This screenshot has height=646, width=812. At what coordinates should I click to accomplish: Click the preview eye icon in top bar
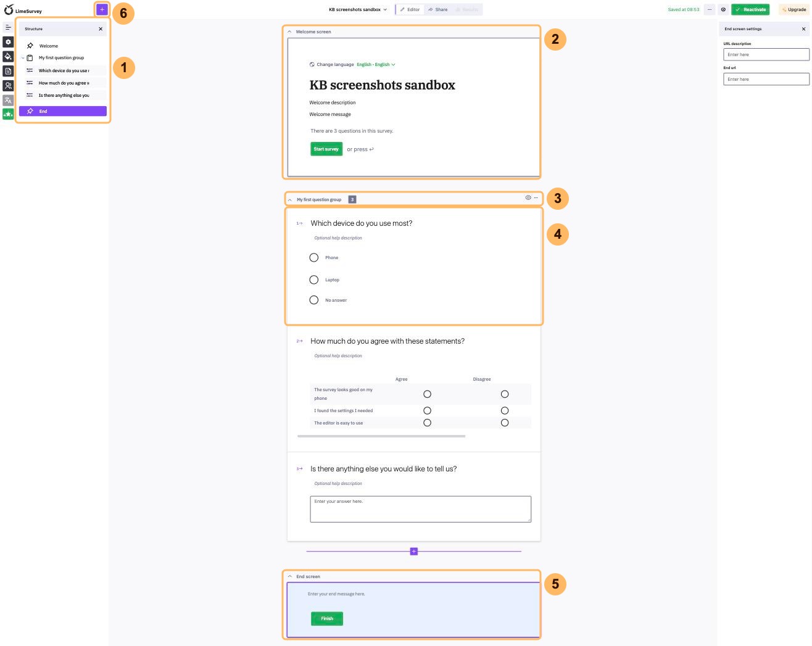click(x=723, y=9)
